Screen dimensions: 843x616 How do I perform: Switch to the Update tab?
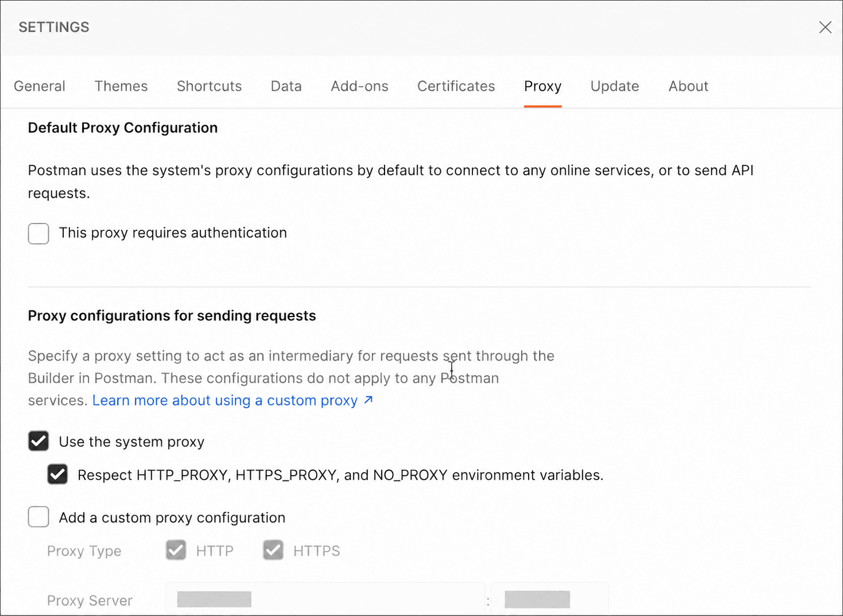(x=615, y=86)
